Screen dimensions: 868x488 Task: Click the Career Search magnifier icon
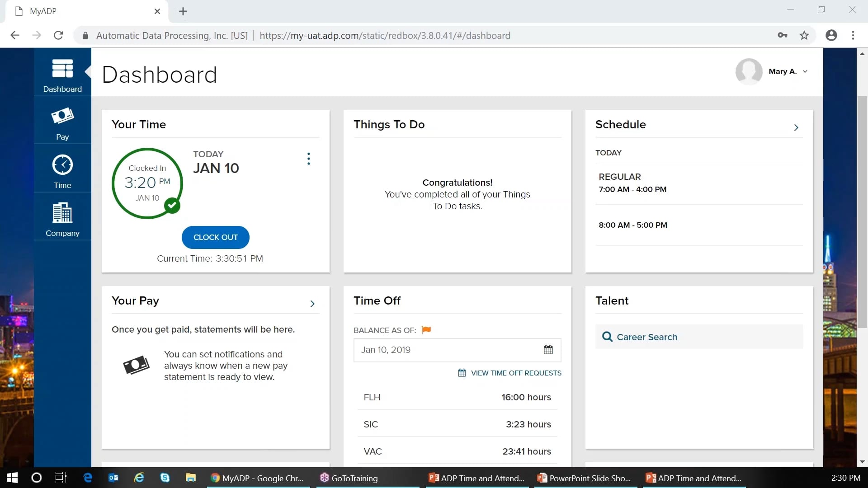coord(607,337)
